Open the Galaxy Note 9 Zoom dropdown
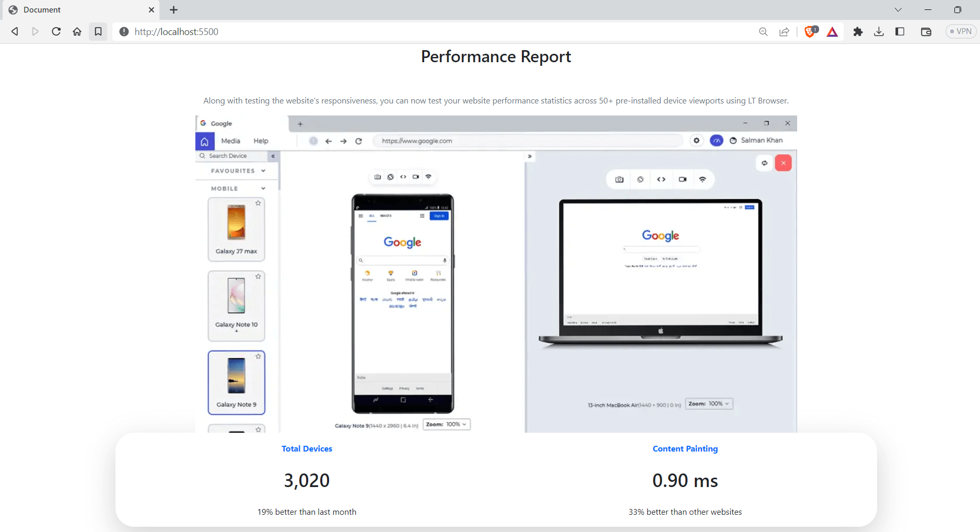The height and width of the screenshot is (532, 980). [446, 424]
